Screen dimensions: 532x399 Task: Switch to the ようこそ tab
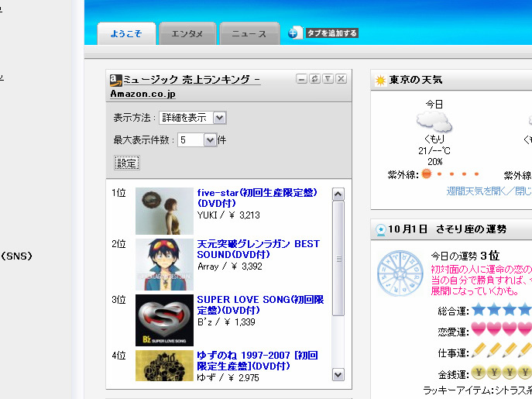pyautogui.click(x=126, y=33)
